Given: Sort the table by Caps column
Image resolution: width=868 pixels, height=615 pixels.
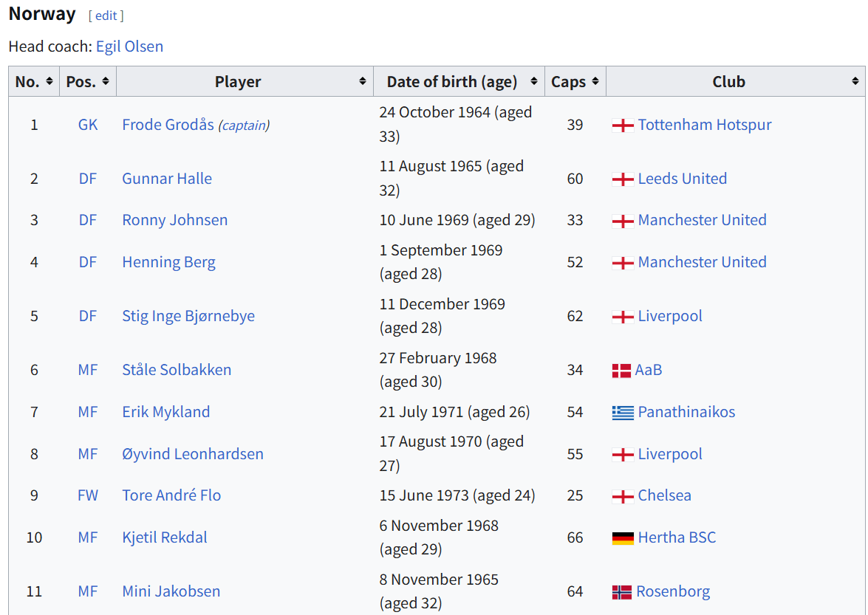Looking at the screenshot, I should pyautogui.click(x=595, y=81).
